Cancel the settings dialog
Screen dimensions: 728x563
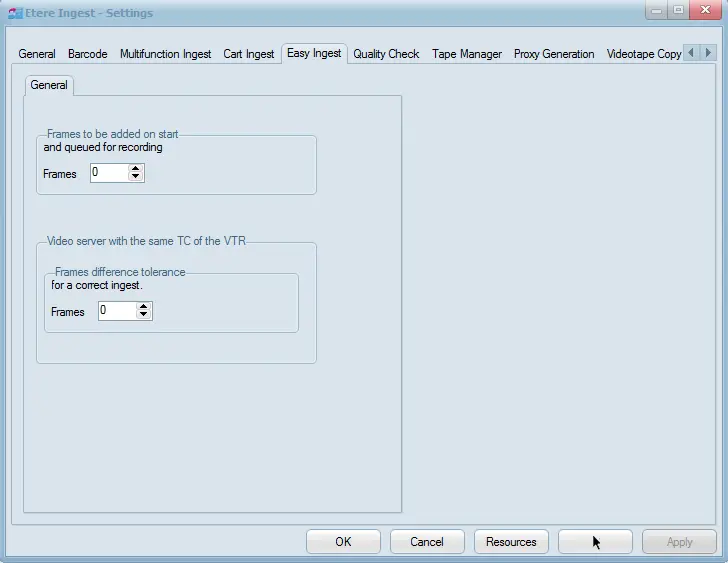(427, 542)
